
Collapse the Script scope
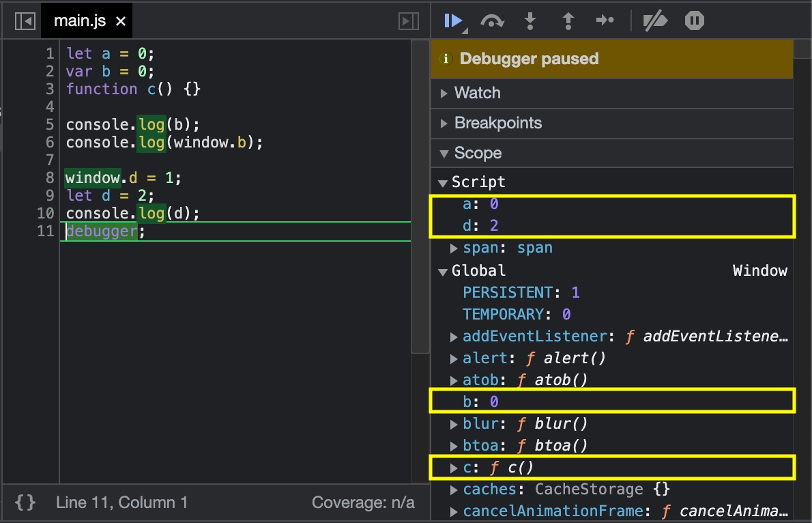[443, 183]
